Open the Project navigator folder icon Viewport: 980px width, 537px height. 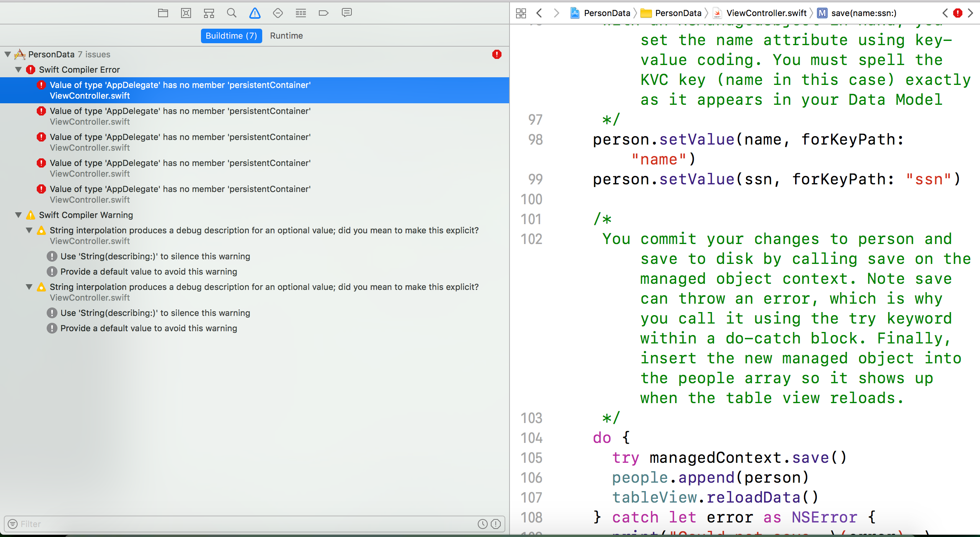[163, 13]
